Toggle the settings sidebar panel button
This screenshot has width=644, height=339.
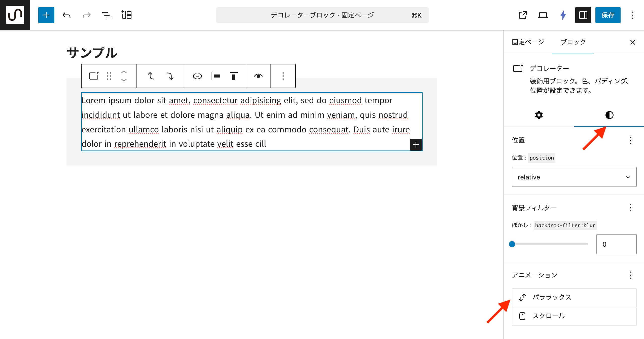583,15
